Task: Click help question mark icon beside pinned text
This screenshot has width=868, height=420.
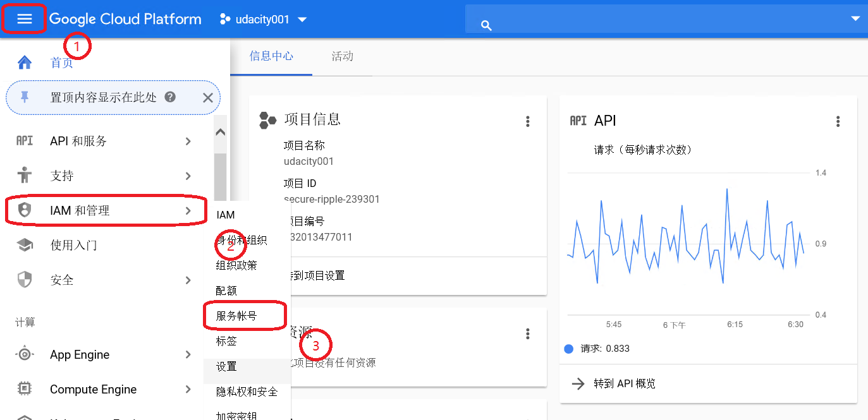Action: coord(169,97)
